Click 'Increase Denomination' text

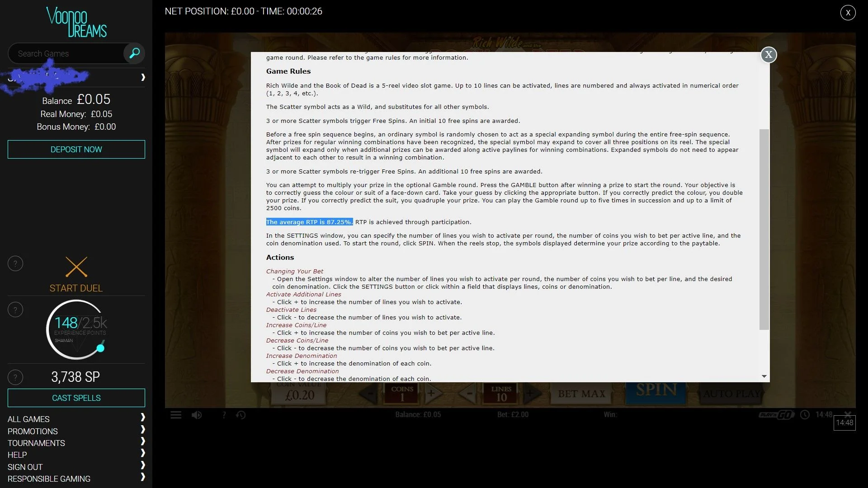(x=302, y=356)
